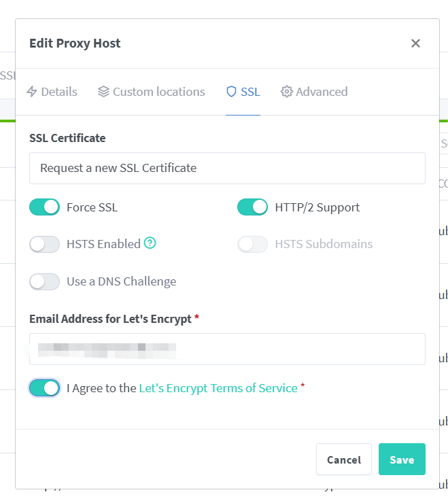
Task: Switch to the Details tab label
Action: point(59,92)
